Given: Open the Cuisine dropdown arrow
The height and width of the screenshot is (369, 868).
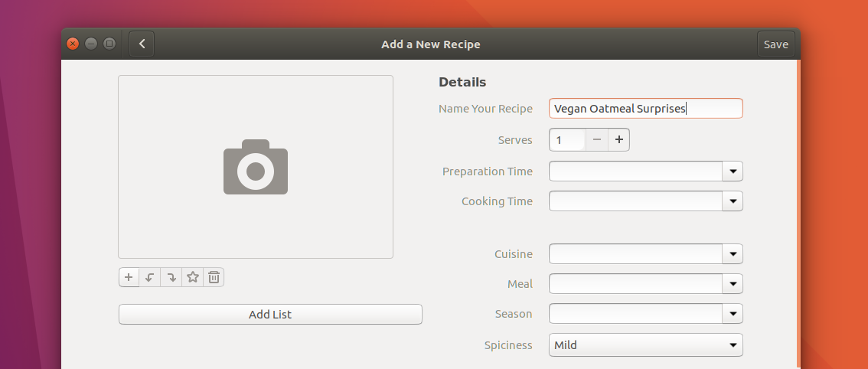Looking at the screenshot, I should click(x=733, y=254).
